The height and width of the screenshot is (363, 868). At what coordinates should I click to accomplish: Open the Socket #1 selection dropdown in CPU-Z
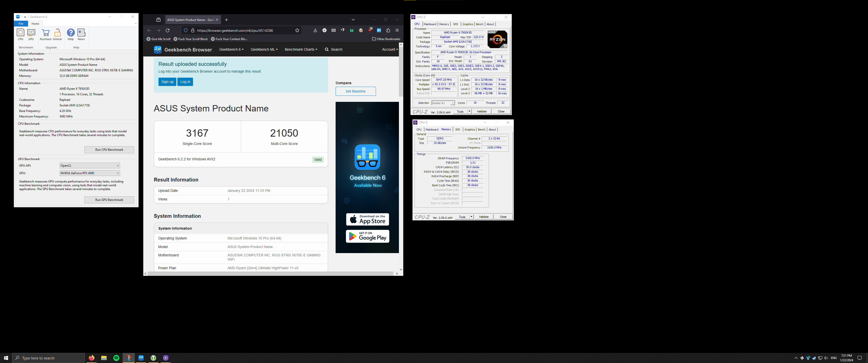point(443,103)
